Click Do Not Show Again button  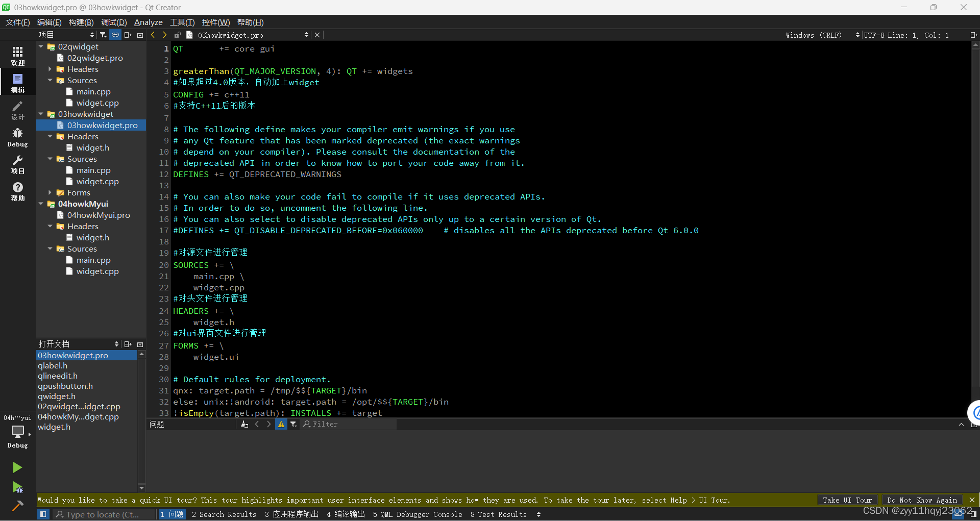point(922,500)
